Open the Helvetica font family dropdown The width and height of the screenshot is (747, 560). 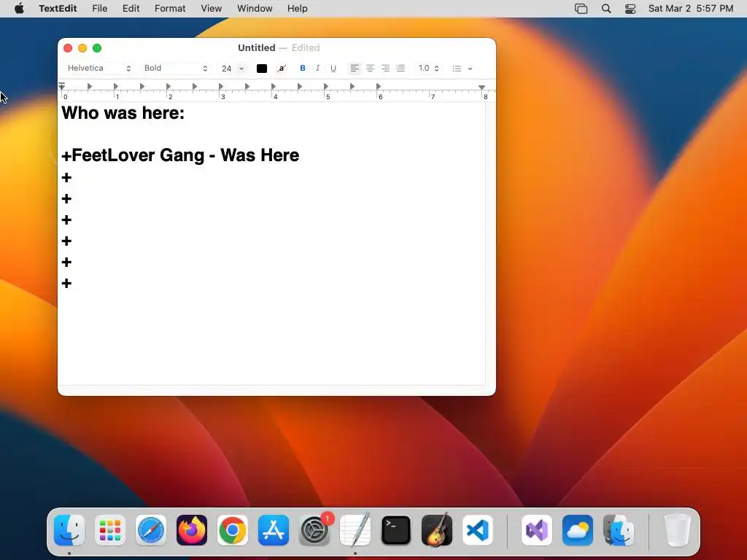pyautogui.click(x=99, y=68)
